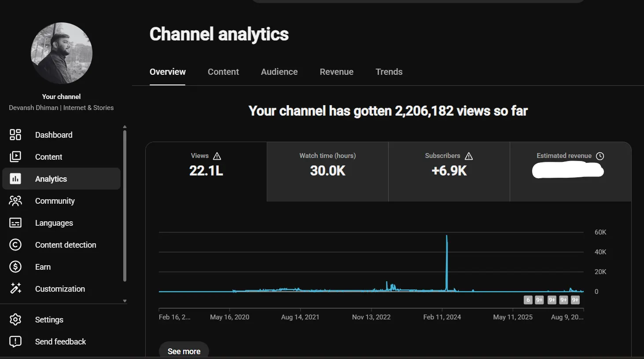The width and height of the screenshot is (644, 359).
Task: Click the 'May 16, 2020' axis label
Action: click(229, 317)
